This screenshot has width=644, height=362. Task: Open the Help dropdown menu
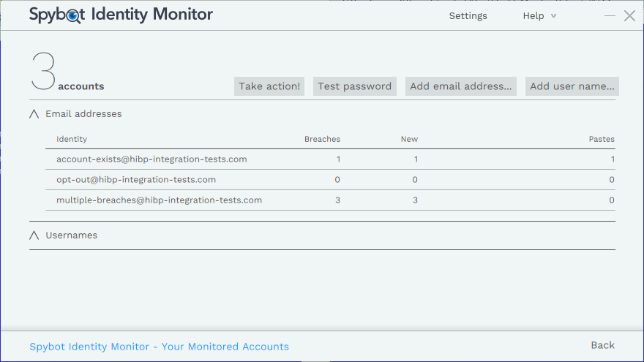539,16
